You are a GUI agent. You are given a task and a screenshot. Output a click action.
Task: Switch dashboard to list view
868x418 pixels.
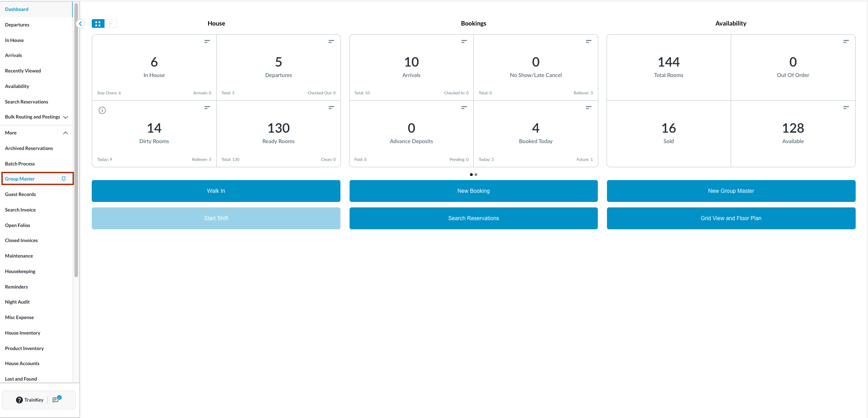click(111, 24)
